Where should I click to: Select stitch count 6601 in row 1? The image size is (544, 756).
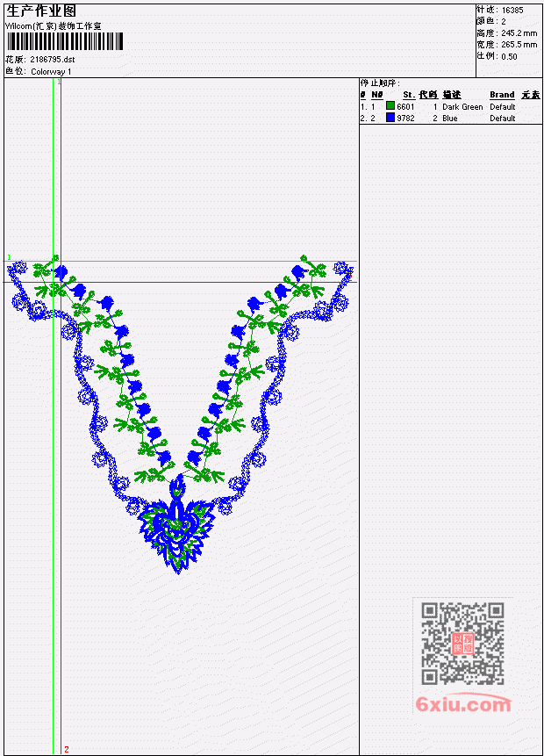pos(405,106)
